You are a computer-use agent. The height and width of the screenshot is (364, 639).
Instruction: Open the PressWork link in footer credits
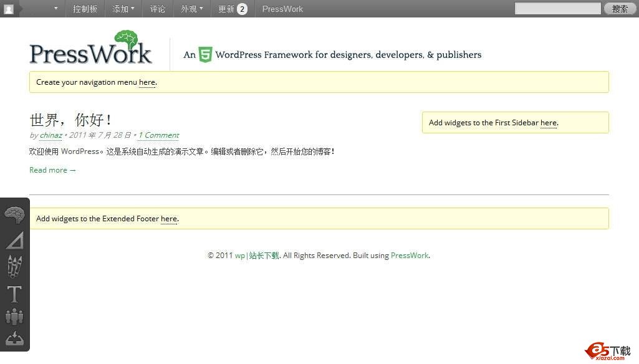[x=410, y=256]
